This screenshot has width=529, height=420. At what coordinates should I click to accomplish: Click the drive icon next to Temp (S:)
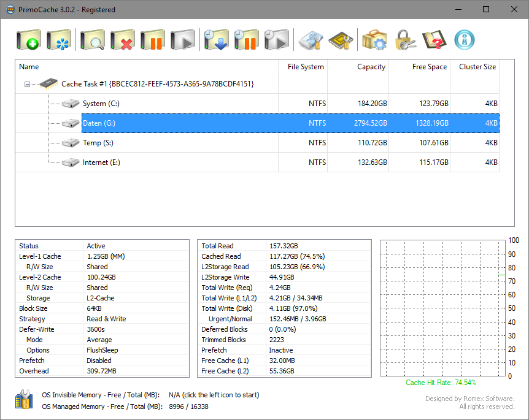click(x=71, y=143)
